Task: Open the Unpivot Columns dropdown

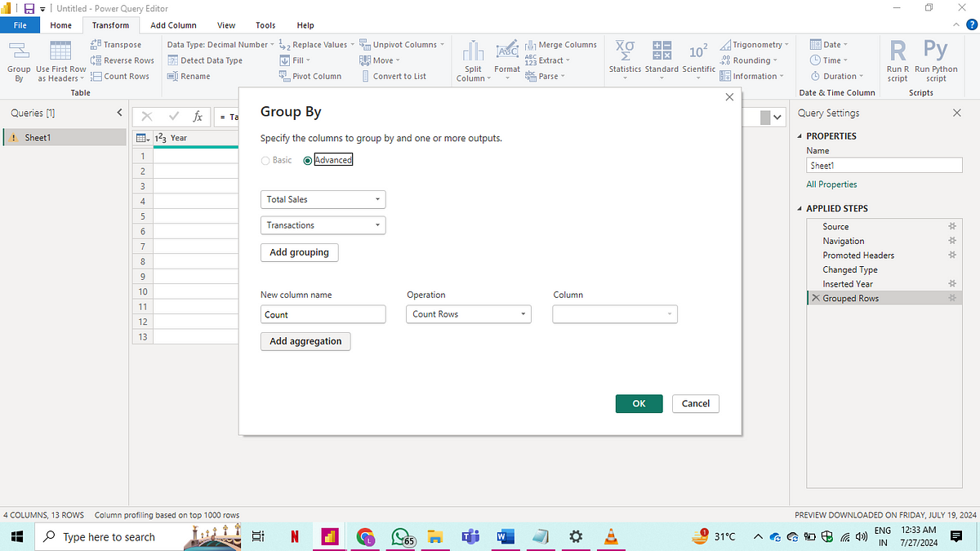Action: point(402,45)
